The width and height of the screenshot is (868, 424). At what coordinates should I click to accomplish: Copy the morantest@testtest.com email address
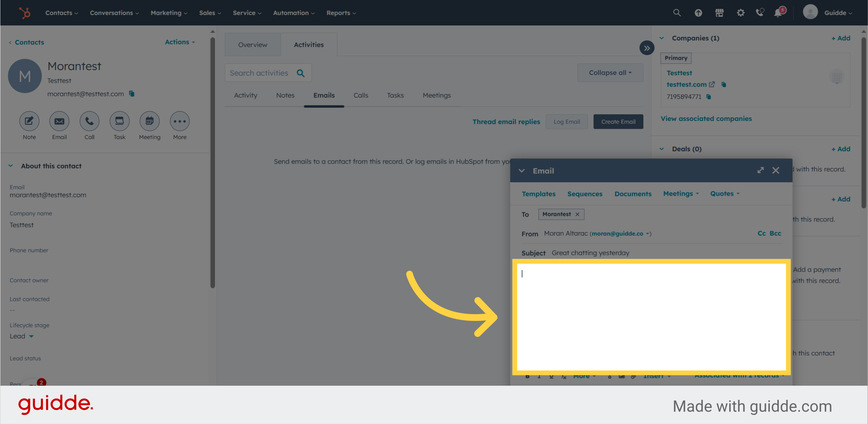click(132, 94)
